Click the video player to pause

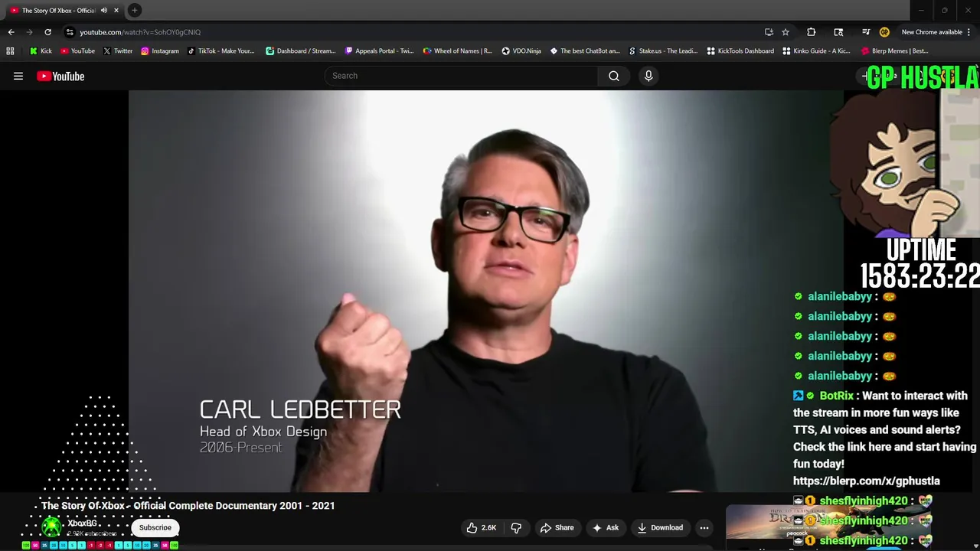[x=486, y=291]
